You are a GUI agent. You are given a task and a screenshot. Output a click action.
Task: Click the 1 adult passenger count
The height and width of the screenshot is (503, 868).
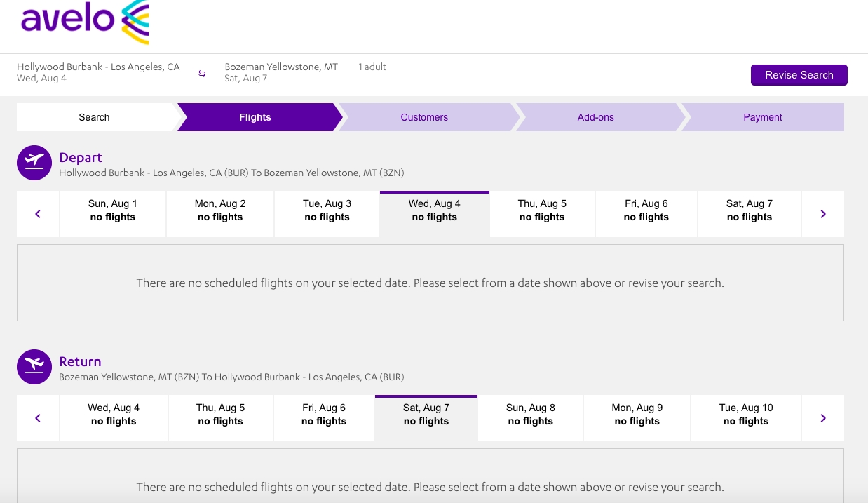pyautogui.click(x=372, y=67)
